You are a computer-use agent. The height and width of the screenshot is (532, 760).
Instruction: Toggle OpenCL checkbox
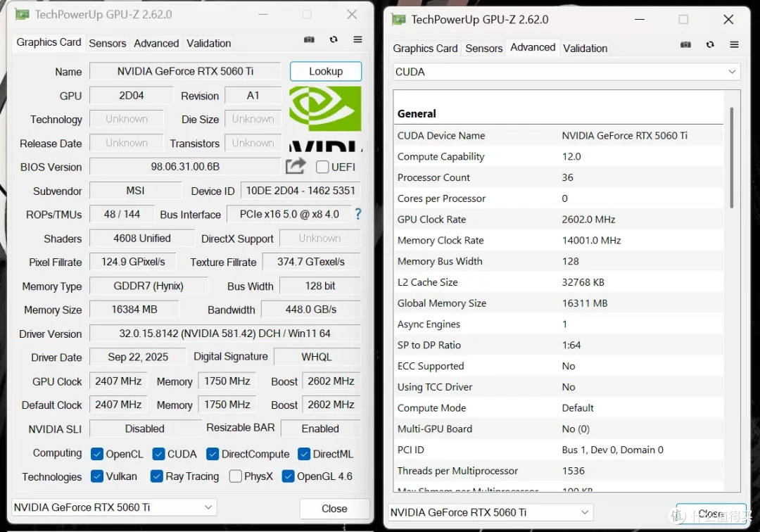97,454
